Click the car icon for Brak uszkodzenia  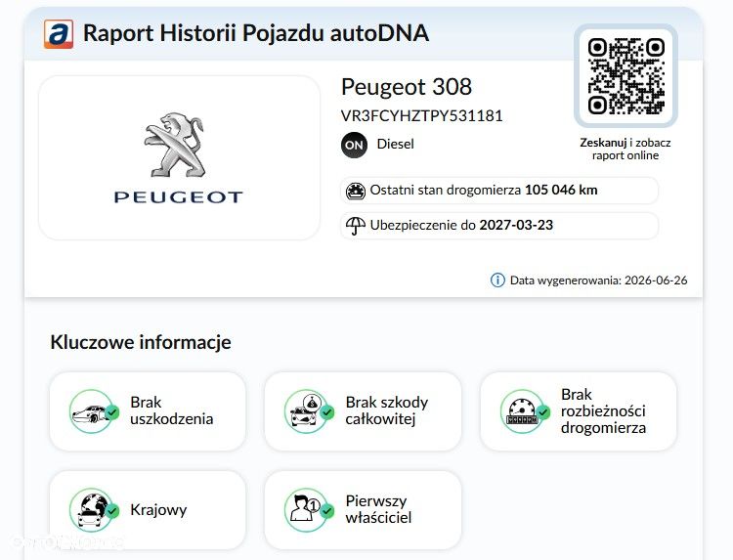pyautogui.click(x=93, y=411)
